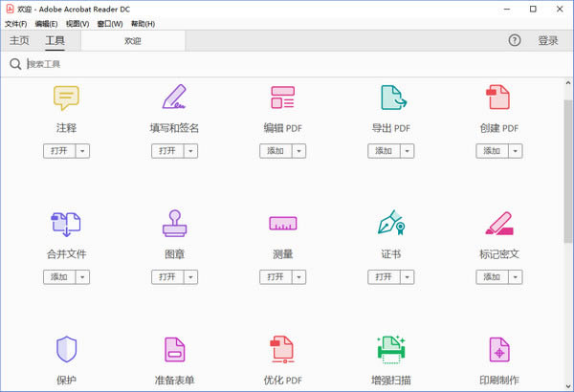The height and width of the screenshot is (392, 574).
Task: Click the 打开 button under 证书
Action: 384,277
